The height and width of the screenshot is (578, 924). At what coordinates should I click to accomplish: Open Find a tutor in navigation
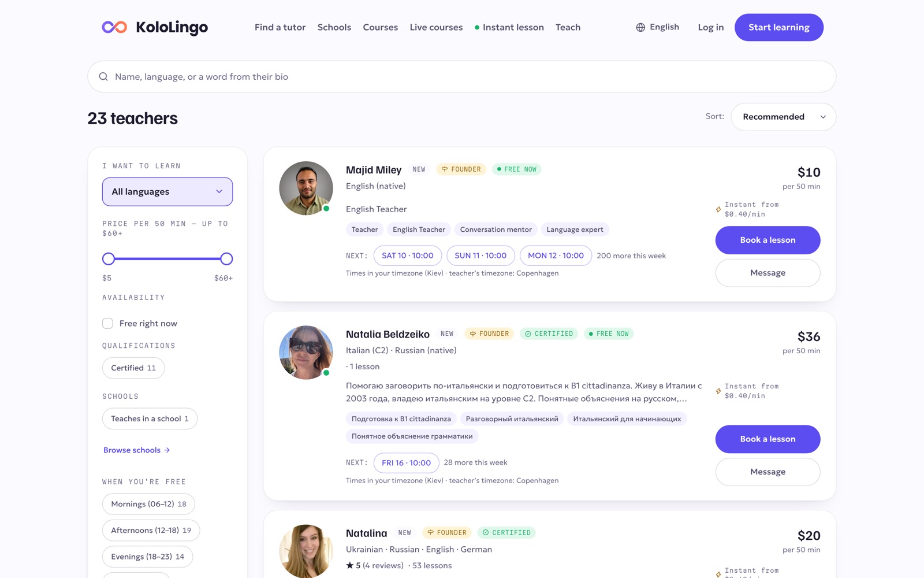click(x=280, y=27)
